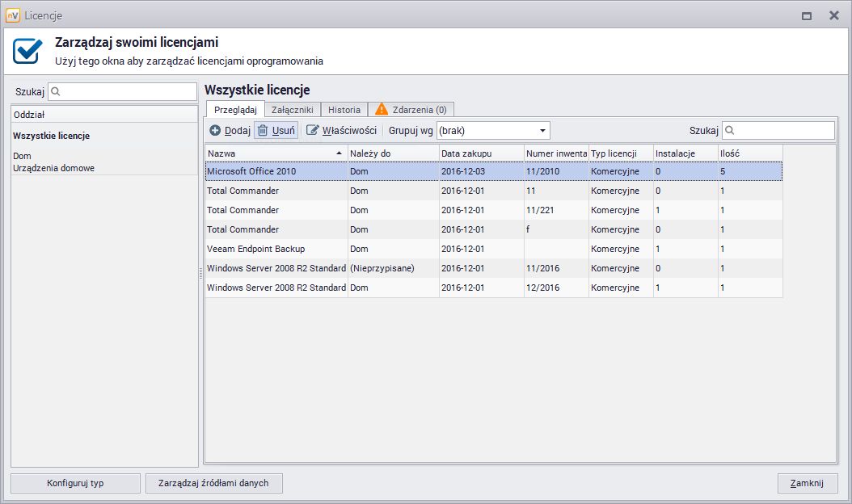852x504 pixels.
Task: Click the Usuń trash can icon
Action: coord(263,130)
